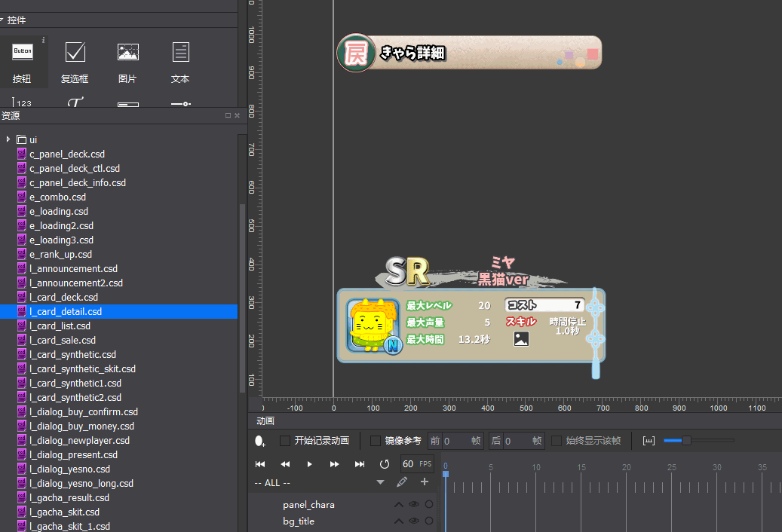
Task: Open l_card_list.csd in resources
Action: (60, 326)
